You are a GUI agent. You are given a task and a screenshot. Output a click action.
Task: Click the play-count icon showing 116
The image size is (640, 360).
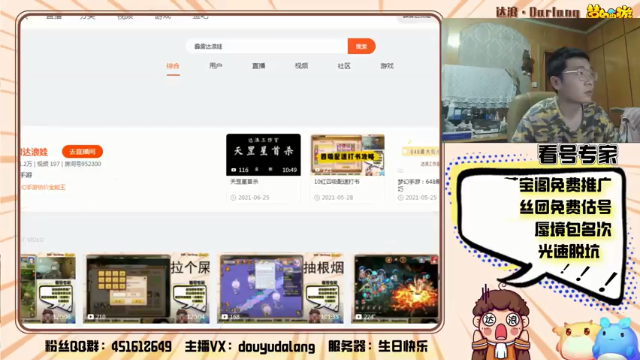pyautogui.click(x=234, y=170)
